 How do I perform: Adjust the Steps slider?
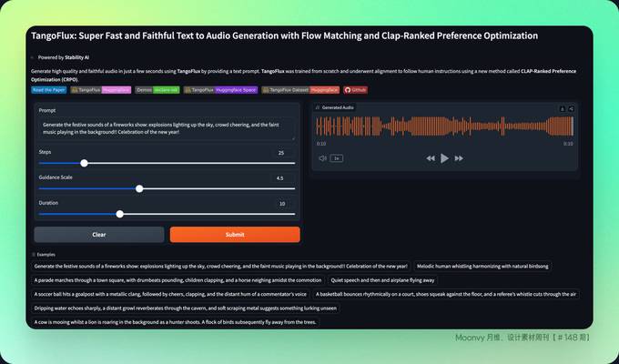[167, 163]
